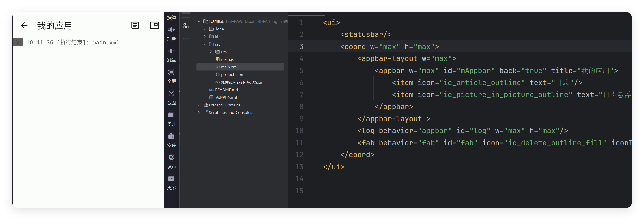Image resolution: width=644 pixels, height=220 pixels.
Task: Click the install APK (安装) icon
Action: click(171, 136)
